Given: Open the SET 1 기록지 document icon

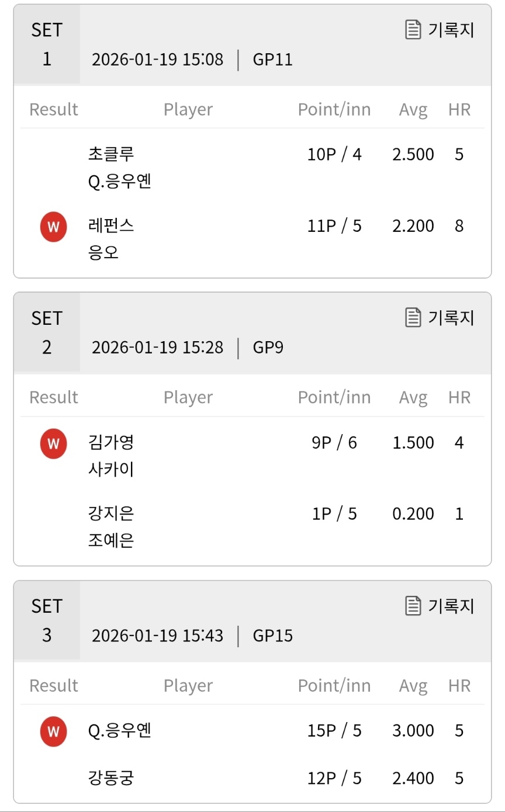Looking at the screenshot, I should (413, 30).
